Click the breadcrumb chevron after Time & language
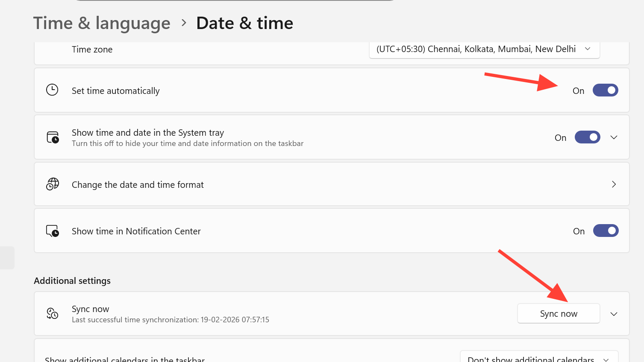The height and width of the screenshot is (362, 644). [x=184, y=23]
